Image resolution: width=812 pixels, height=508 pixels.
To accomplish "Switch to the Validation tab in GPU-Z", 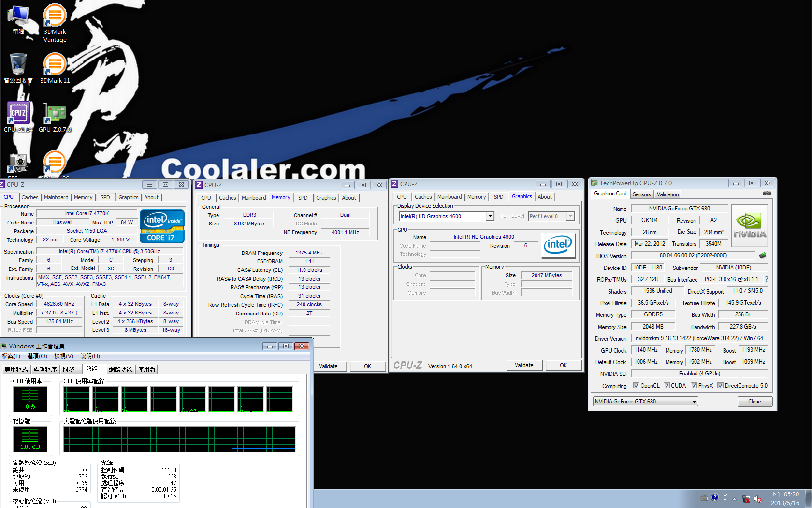I will pos(667,194).
